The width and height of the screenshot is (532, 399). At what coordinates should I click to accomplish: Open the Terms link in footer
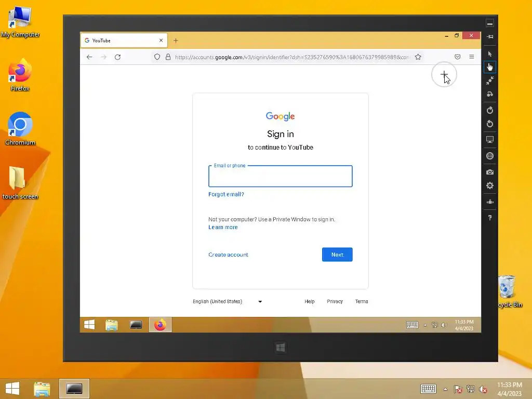pos(362,301)
